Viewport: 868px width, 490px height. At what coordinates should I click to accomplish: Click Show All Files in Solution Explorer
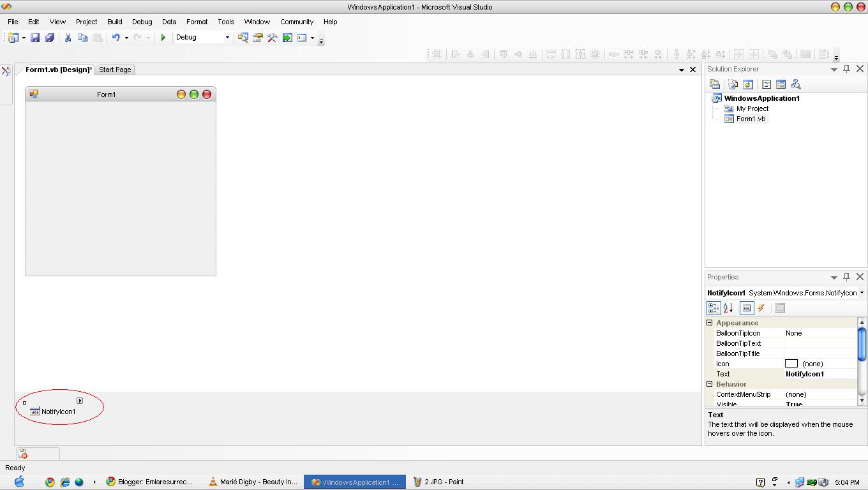point(733,84)
